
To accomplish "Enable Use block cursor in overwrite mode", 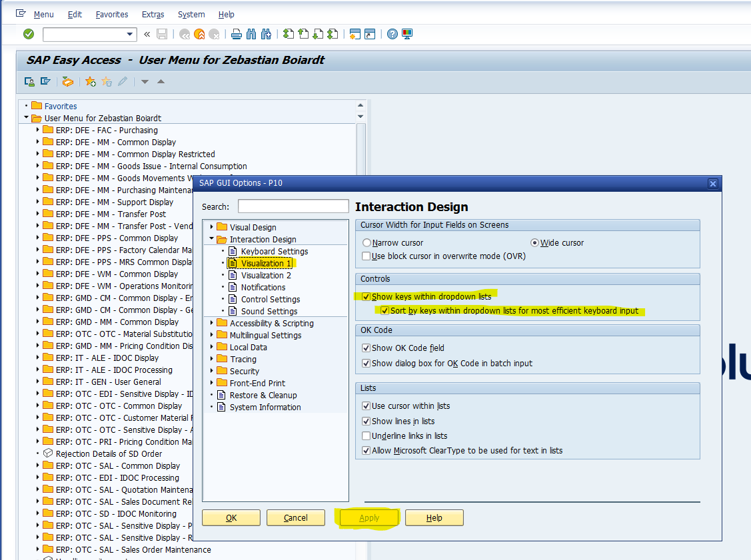I will tap(367, 256).
